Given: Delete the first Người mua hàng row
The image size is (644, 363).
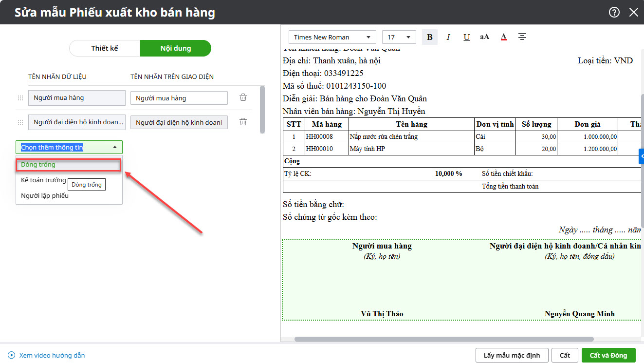Looking at the screenshot, I should (x=243, y=97).
